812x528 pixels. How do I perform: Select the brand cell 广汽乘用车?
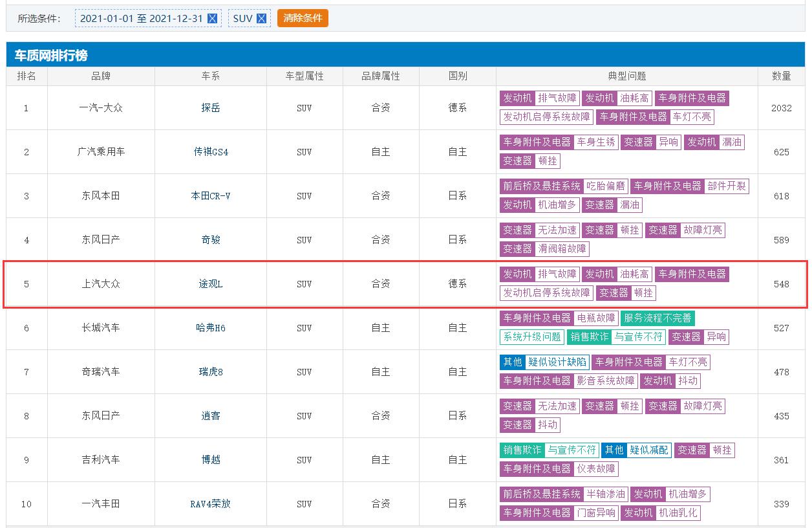[x=101, y=152]
